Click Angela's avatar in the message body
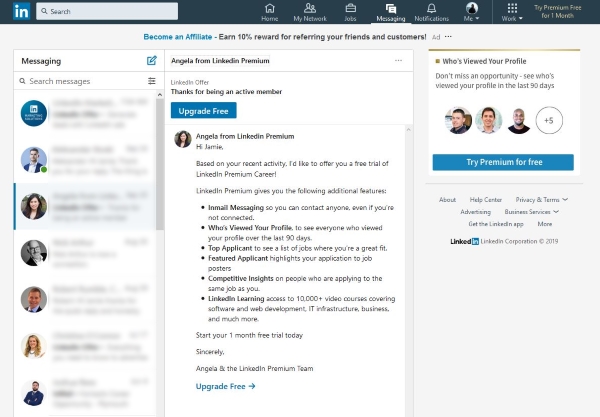Screen dimensions: 600x417 point(183,139)
